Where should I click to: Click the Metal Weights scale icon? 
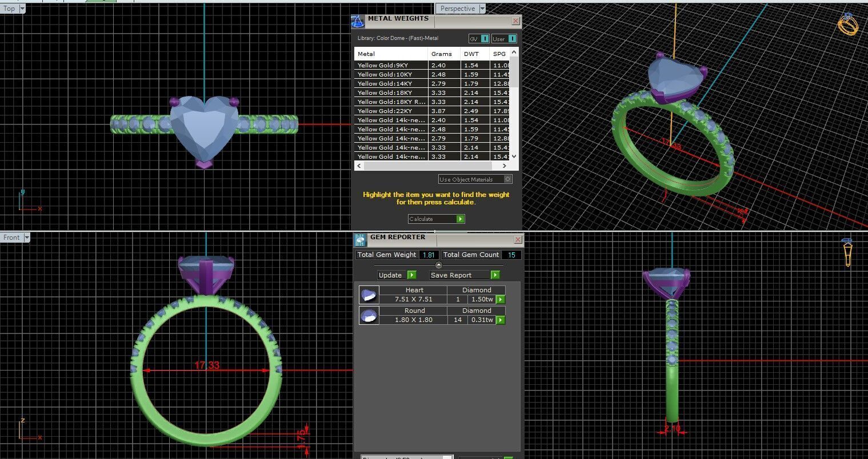pos(358,22)
